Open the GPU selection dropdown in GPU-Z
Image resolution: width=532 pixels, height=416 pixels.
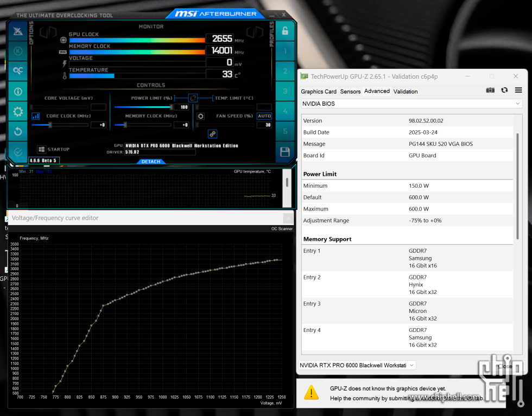click(x=357, y=365)
